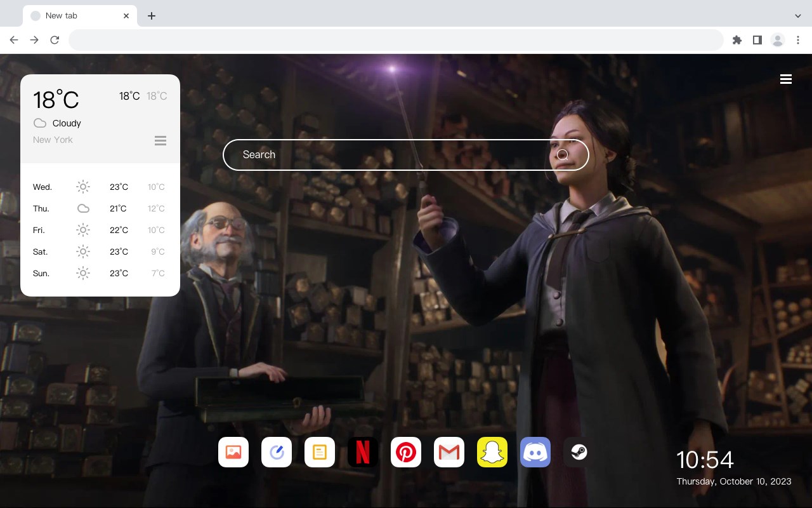Close the New tab tab

pos(126,16)
